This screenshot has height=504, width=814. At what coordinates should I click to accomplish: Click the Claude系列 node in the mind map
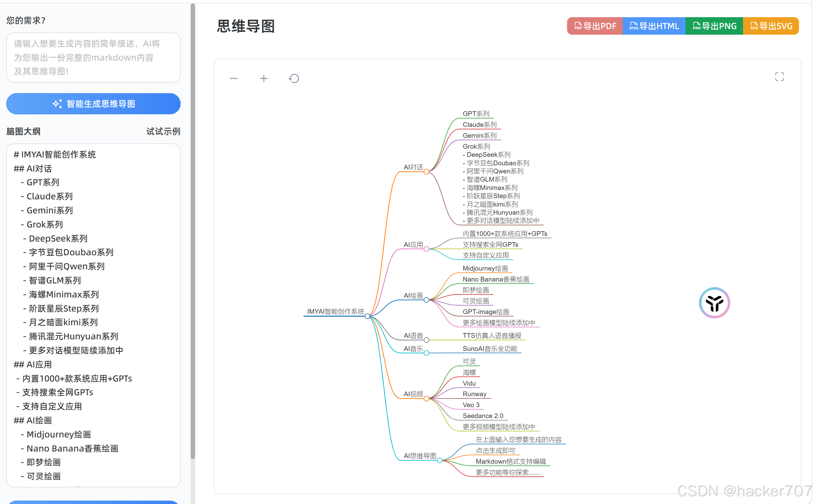point(480,125)
